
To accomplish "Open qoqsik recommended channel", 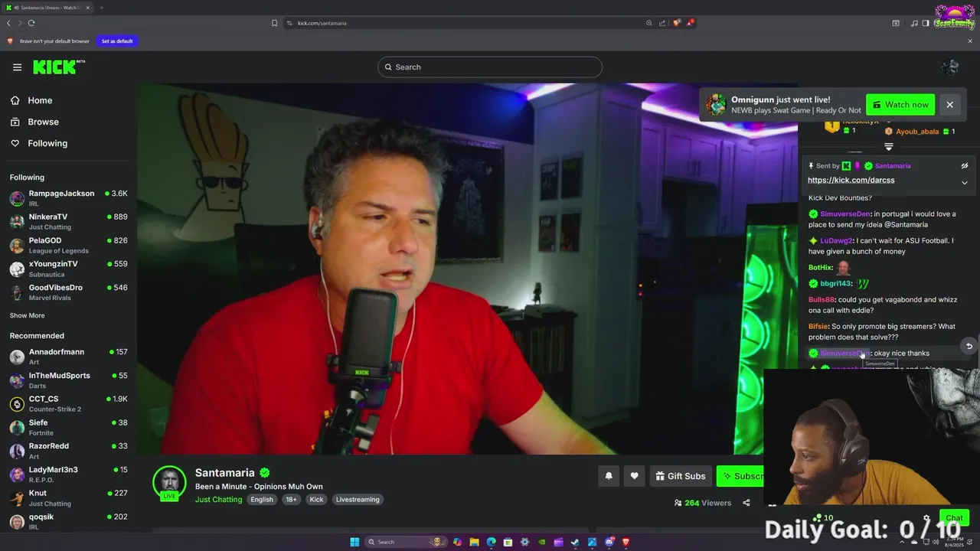I will [x=68, y=522].
